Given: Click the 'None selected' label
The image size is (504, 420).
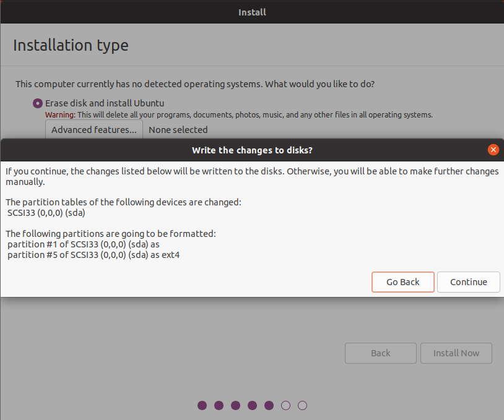Looking at the screenshot, I should coord(178,130).
